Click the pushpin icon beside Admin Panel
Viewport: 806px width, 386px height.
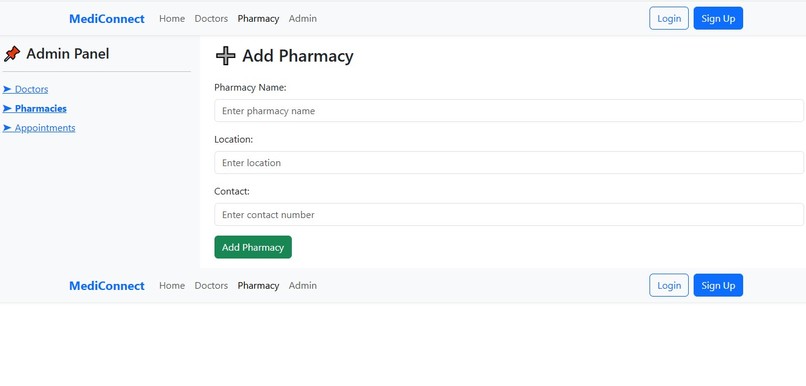(12, 53)
